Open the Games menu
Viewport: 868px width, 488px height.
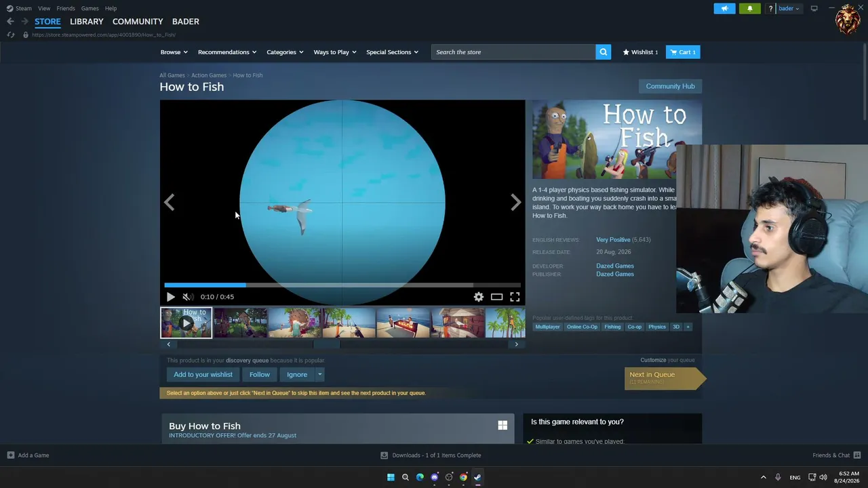point(90,8)
